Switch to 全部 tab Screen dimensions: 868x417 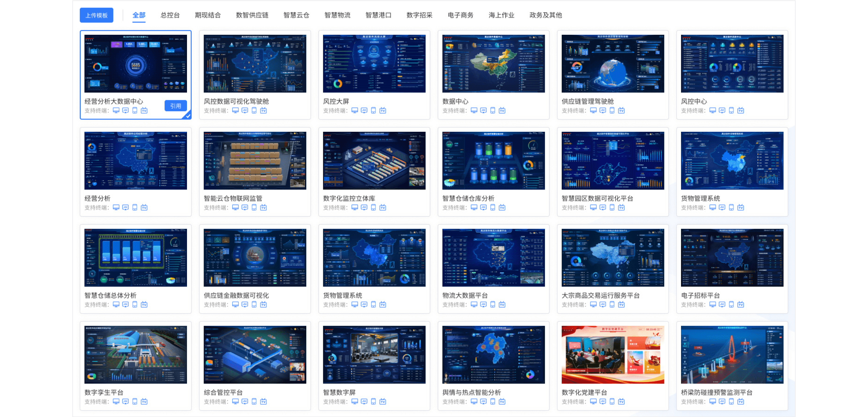(139, 15)
